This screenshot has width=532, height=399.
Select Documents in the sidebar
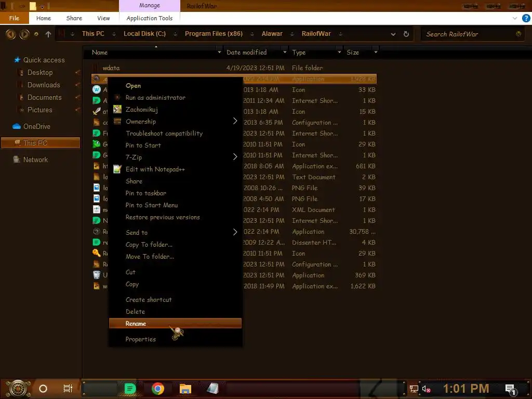(45, 97)
